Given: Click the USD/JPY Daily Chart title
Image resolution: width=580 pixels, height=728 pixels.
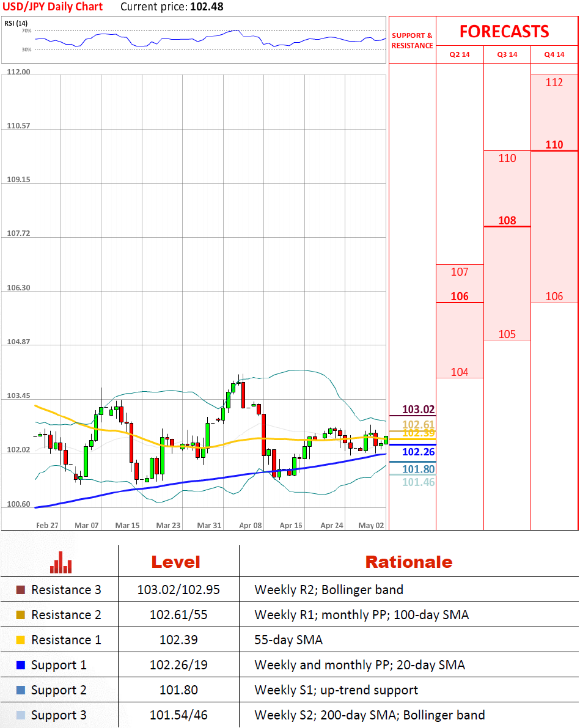Looking at the screenshot, I should pyautogui.click(x=53, y=7).
